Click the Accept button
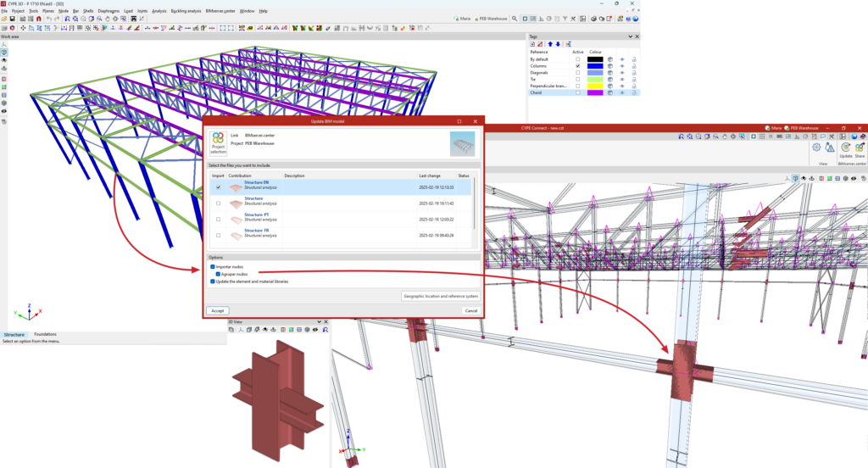 218,310
